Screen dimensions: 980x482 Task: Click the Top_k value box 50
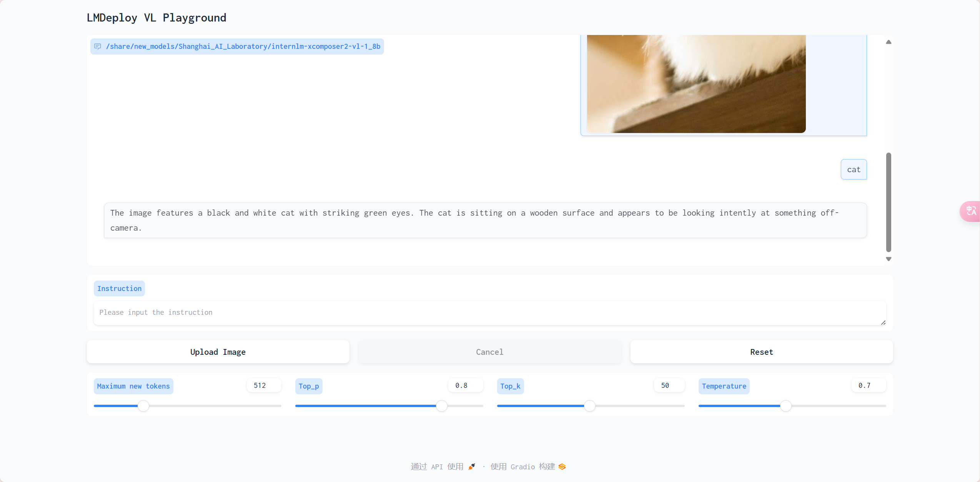669,386
